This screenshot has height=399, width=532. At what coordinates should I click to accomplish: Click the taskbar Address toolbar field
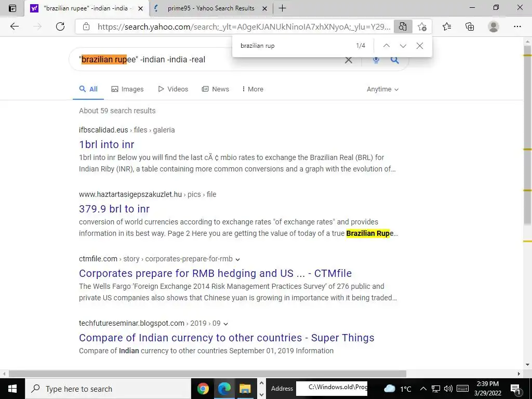coord(331,389)
